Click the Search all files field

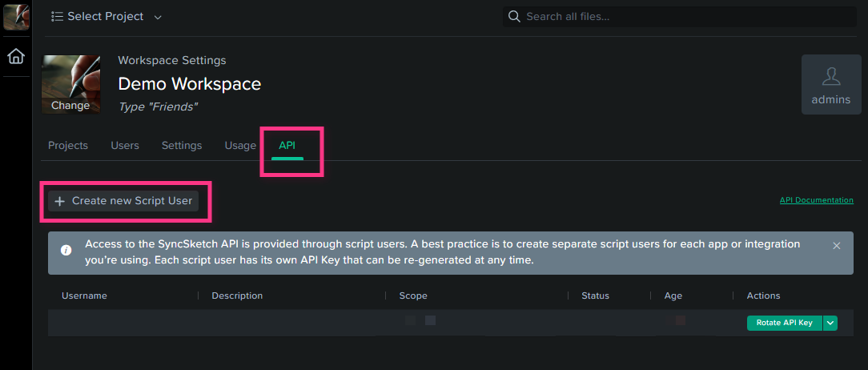(x=680, y=17)
